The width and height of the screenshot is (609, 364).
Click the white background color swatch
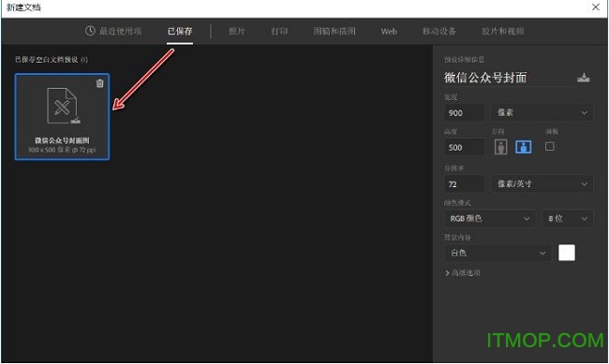[x=567, y=253]
